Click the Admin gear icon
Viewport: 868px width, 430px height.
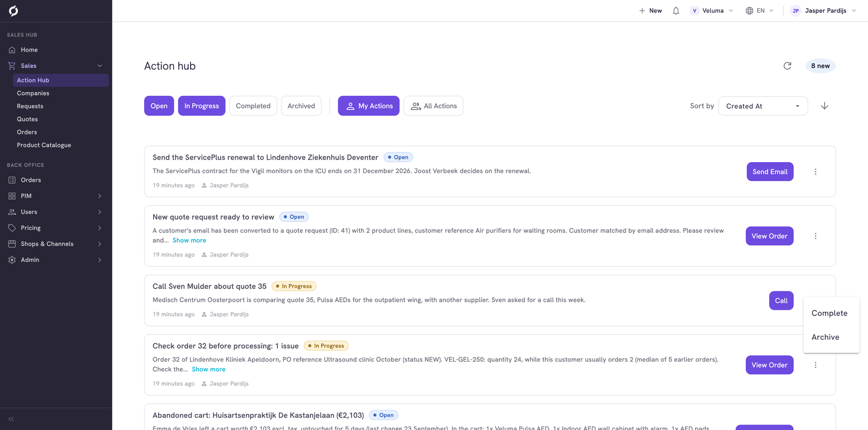(x=12, y=260)
